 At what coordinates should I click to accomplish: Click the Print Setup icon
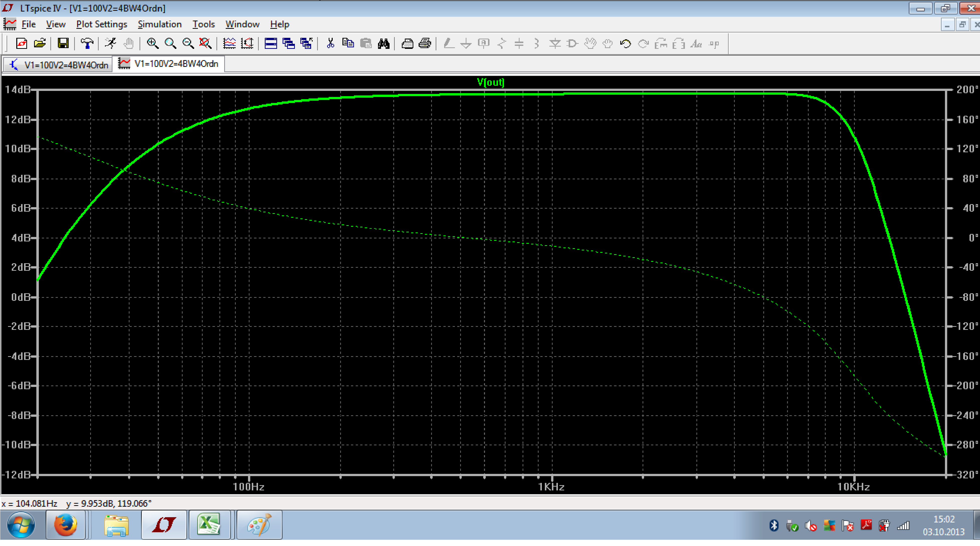407,43
